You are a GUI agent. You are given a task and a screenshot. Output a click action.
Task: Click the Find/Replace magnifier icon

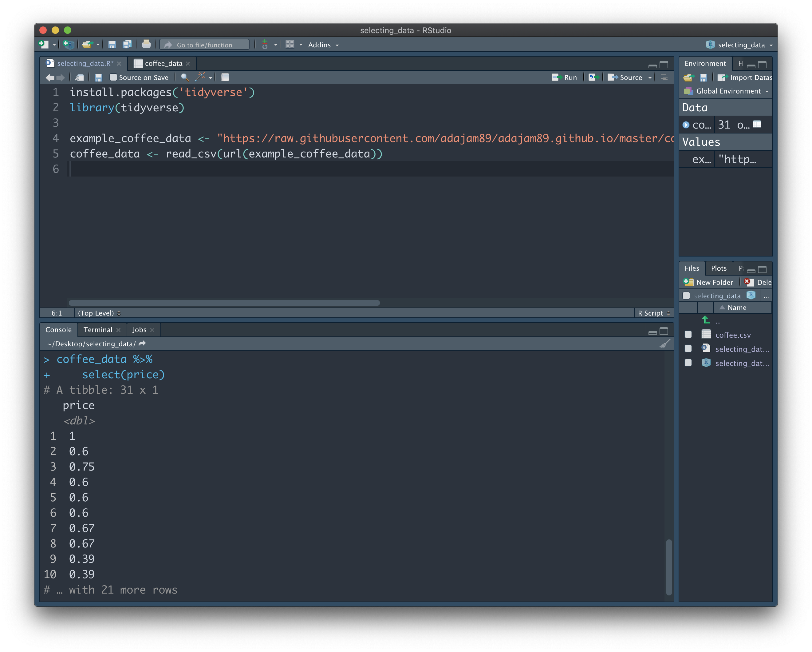pos(184,77)
